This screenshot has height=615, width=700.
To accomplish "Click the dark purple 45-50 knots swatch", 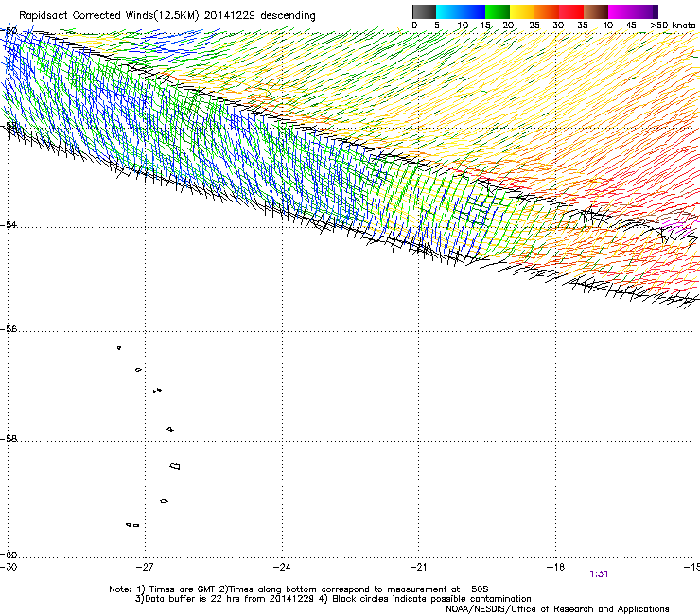I will point(645,11).
